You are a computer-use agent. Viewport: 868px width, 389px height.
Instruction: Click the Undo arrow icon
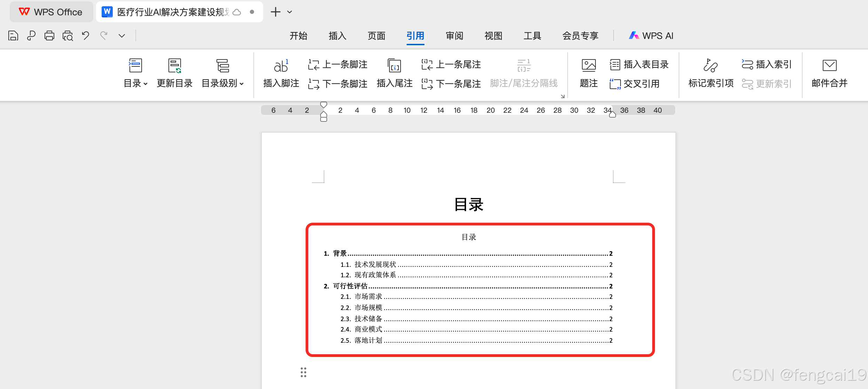pyautogui.click(x=86, y=35)
